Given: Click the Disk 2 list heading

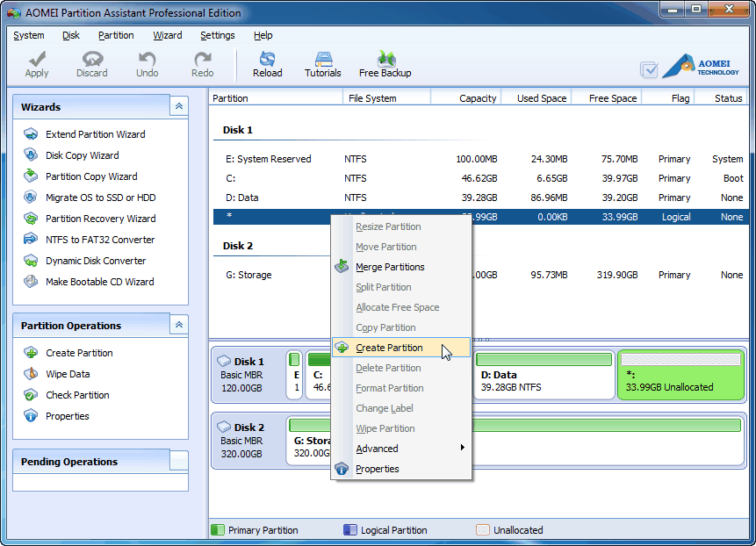Looking at the screenshot, I should (238, 246).
